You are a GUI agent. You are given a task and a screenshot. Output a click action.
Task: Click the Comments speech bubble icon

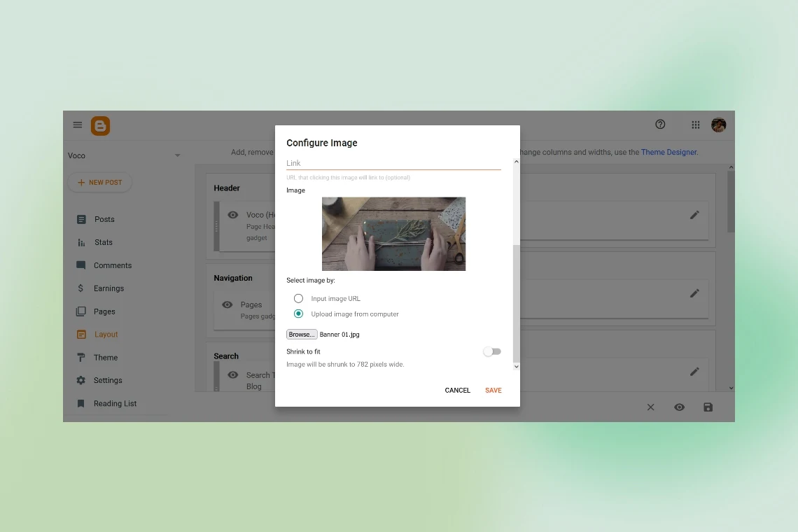(x=81, y=265)
